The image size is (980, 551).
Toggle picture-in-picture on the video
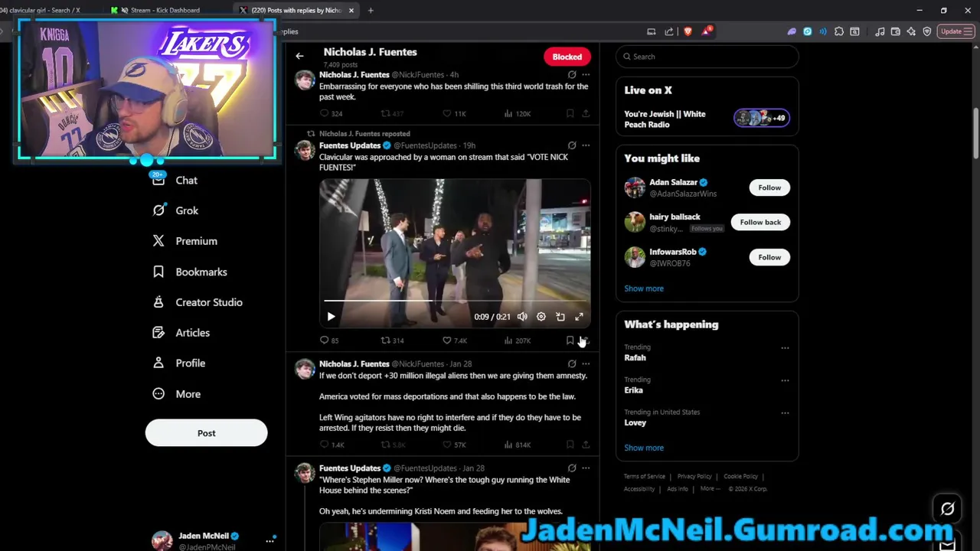560,317
